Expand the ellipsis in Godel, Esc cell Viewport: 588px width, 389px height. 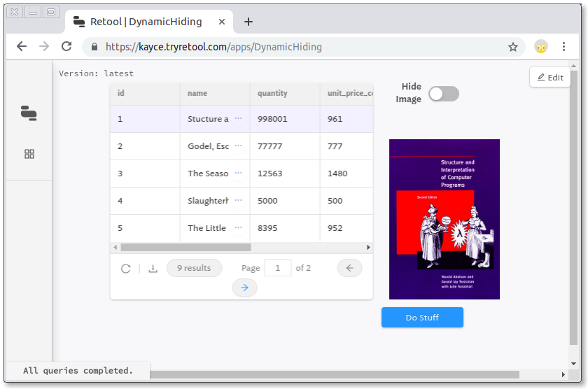238,146
